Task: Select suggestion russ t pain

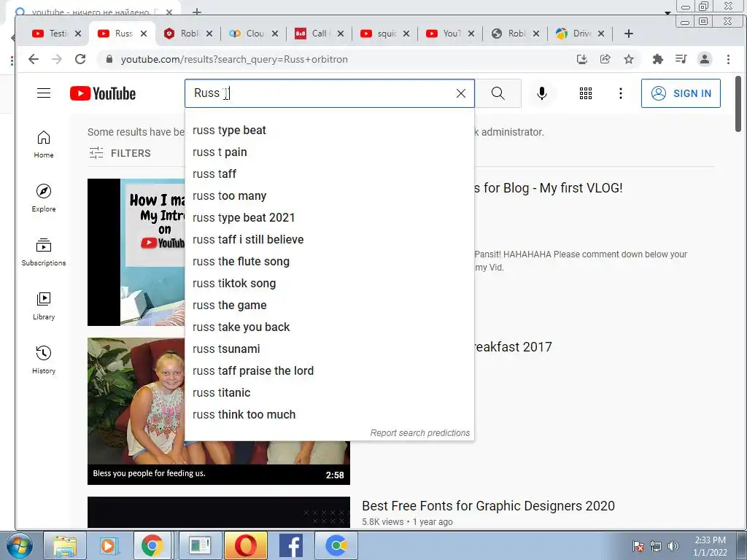Action: (x=329, y=152)
